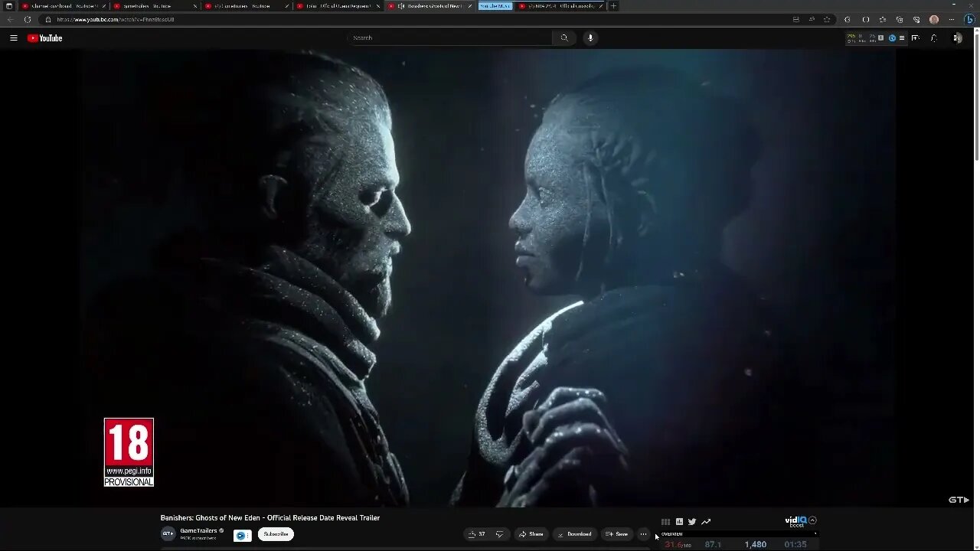
Task: Open tab actions icon at window corner
Action: click(x=9, y=5)
